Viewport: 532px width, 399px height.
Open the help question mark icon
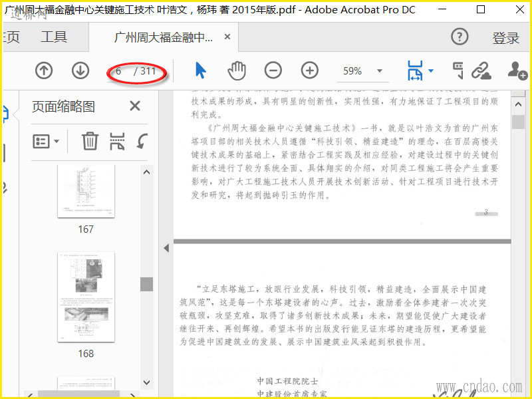tap(460, 37)
